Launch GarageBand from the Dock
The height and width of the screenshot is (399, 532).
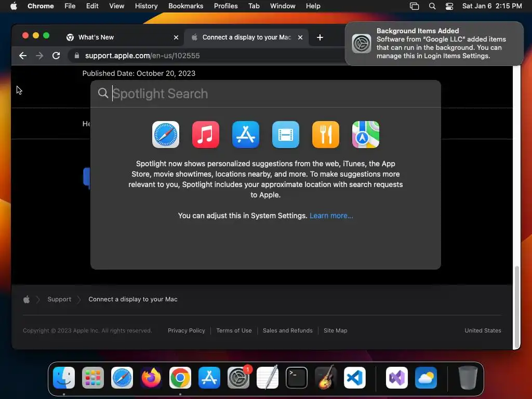coord(326,378)
